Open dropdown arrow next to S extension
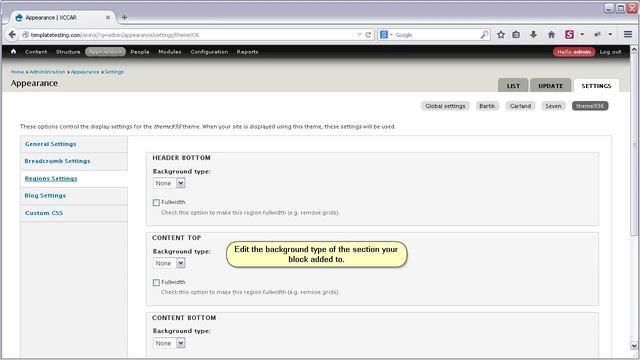The image size is (640, 360). coord(582,35)
